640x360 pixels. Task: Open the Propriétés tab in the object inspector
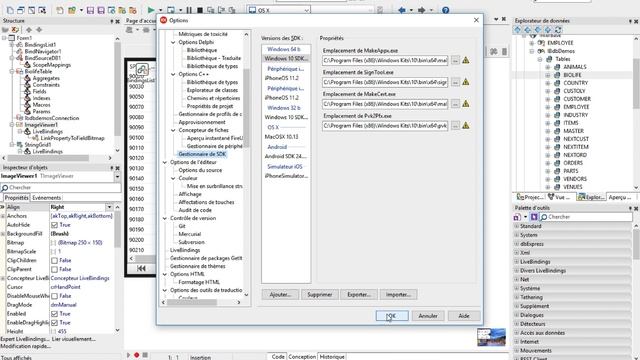16,198
